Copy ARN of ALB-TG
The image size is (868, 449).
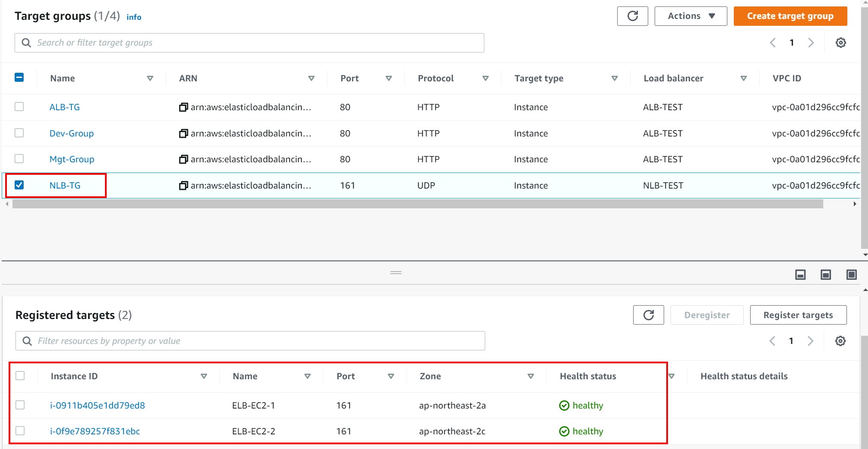tap(184, 107)
